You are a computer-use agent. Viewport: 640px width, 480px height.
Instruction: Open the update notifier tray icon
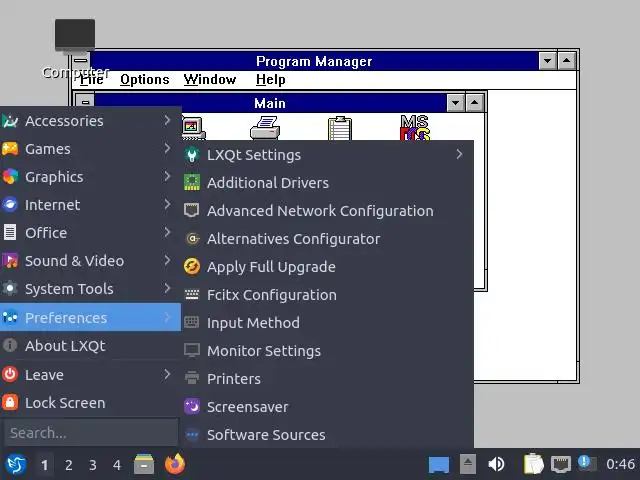(587, 464)
